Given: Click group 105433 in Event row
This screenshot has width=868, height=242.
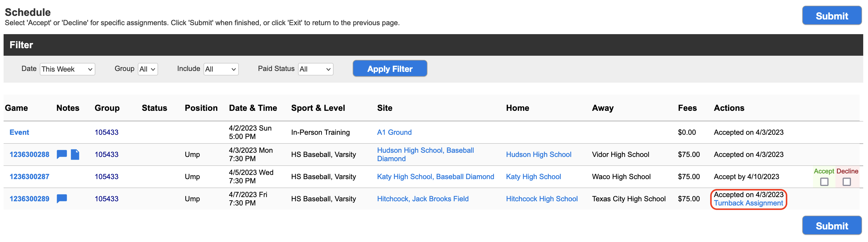Looking at the screenshot, I should (x=106, y=132).
